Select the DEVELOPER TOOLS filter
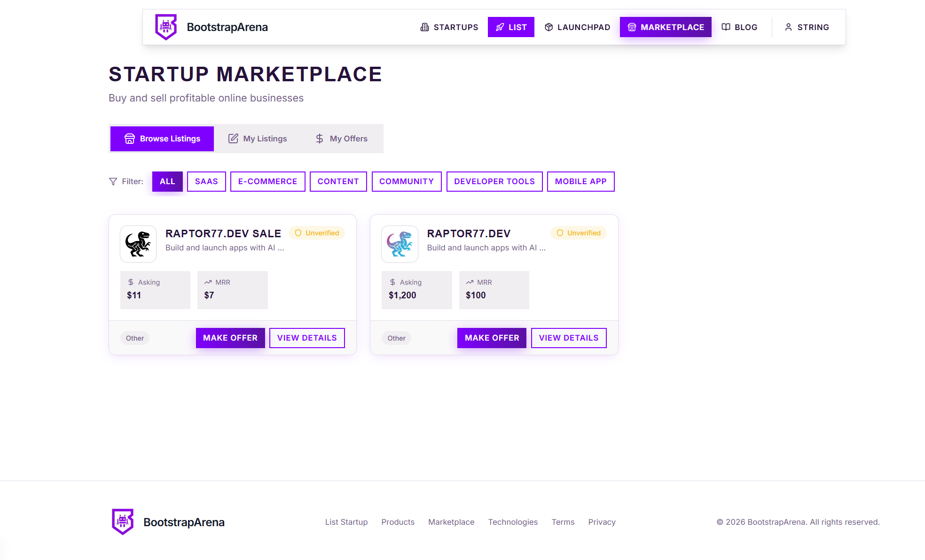Image resolution: width=925 pixels, height=560 pixels. 494,181
